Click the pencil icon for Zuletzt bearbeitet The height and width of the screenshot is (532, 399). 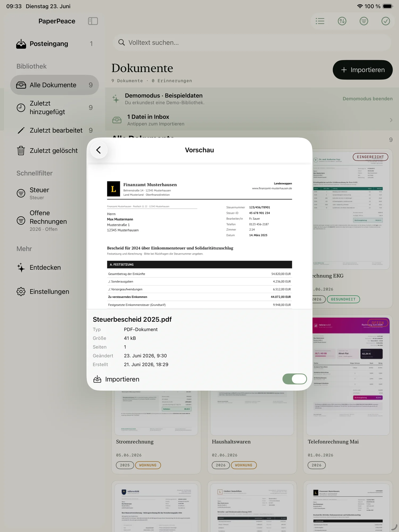point(21,130)
